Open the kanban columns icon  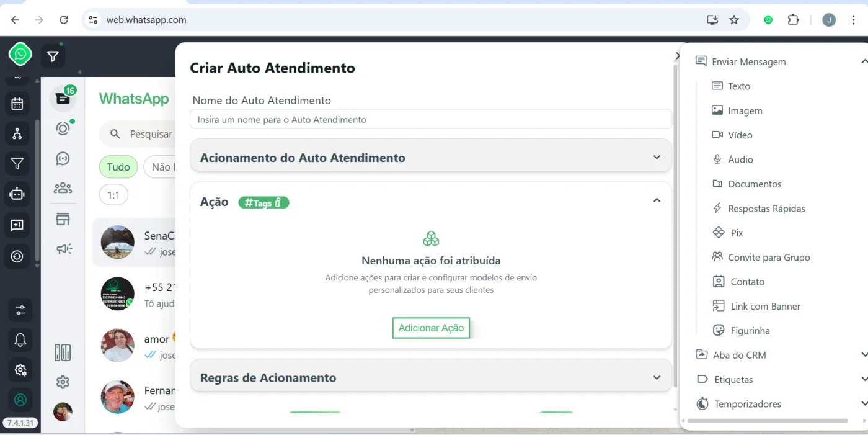click(63, 352)
